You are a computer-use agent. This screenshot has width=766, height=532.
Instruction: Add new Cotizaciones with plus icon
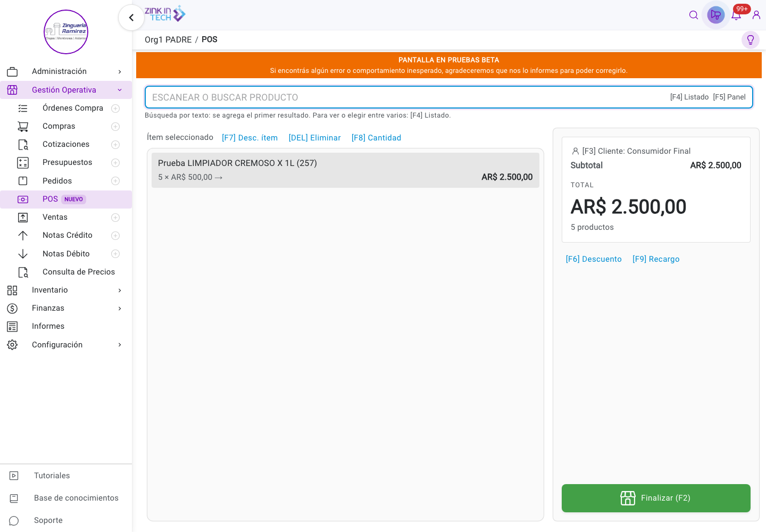(x=115, y=144)
